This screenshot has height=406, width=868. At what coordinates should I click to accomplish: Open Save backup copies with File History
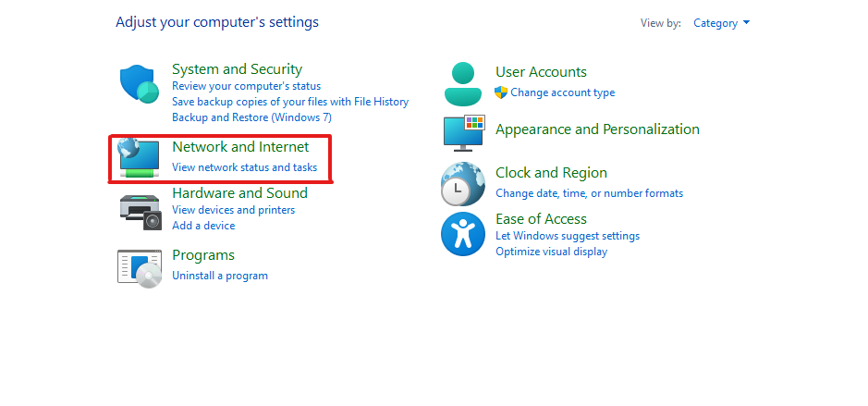tap(290, 102)
